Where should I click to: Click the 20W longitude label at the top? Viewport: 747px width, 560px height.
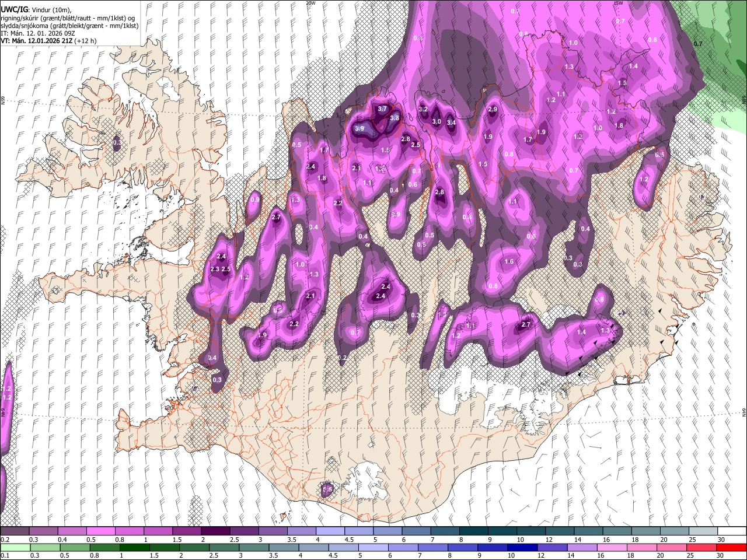point(310,3)
